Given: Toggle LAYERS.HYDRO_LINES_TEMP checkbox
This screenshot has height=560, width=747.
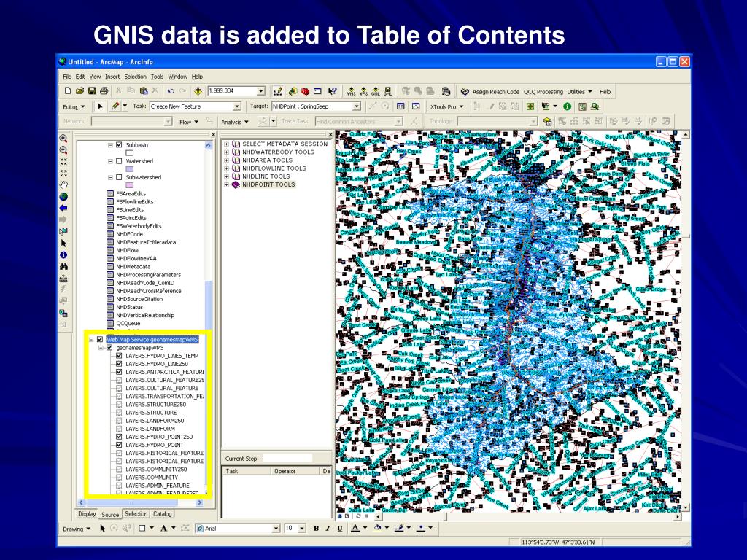Looking at the screenshot, I should coord(119,356).
